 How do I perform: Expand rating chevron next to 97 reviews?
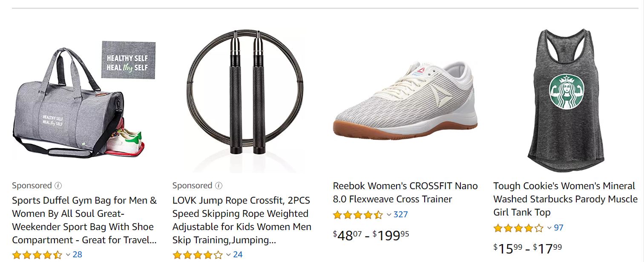(x=549, y=228)
